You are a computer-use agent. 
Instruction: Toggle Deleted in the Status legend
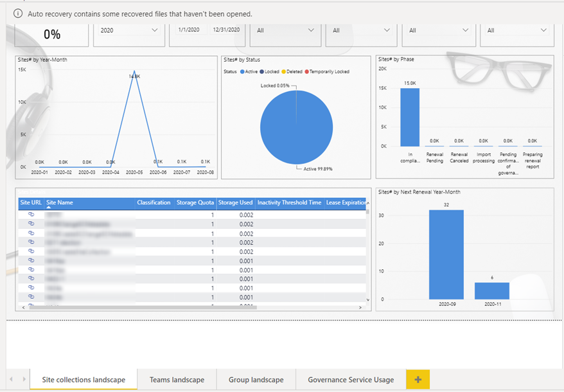pos(292,71)
